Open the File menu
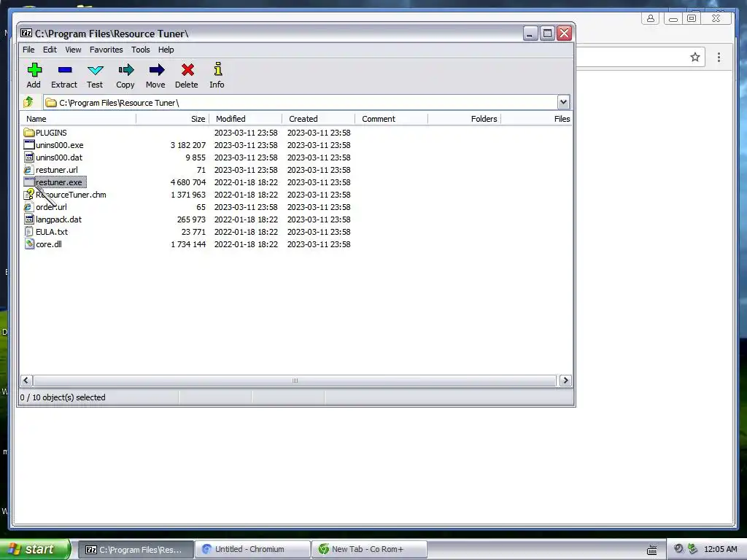Viewport: 747px width, 560px height. [28, 50]
